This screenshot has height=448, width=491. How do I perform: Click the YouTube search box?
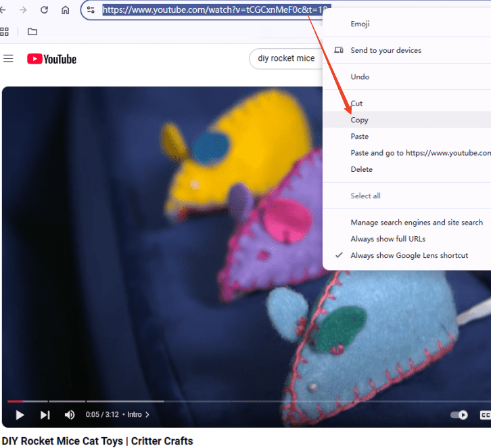point(286,58)
